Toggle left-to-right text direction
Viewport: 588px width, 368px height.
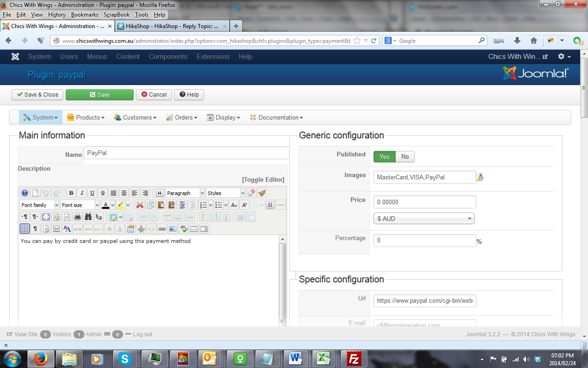coord(25,217)
